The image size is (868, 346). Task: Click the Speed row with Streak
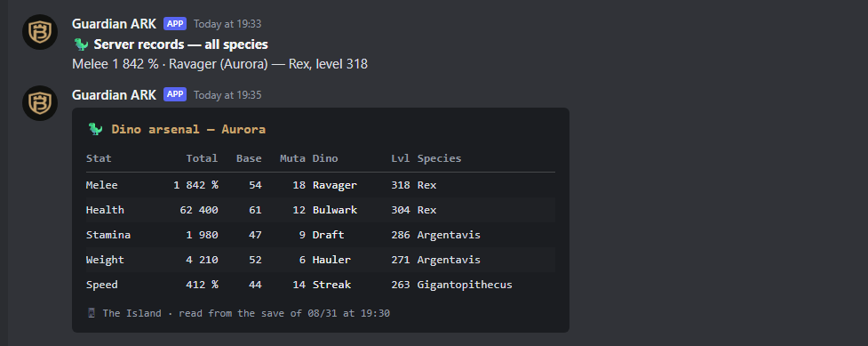pyautogui.click(x=321, y=285)
